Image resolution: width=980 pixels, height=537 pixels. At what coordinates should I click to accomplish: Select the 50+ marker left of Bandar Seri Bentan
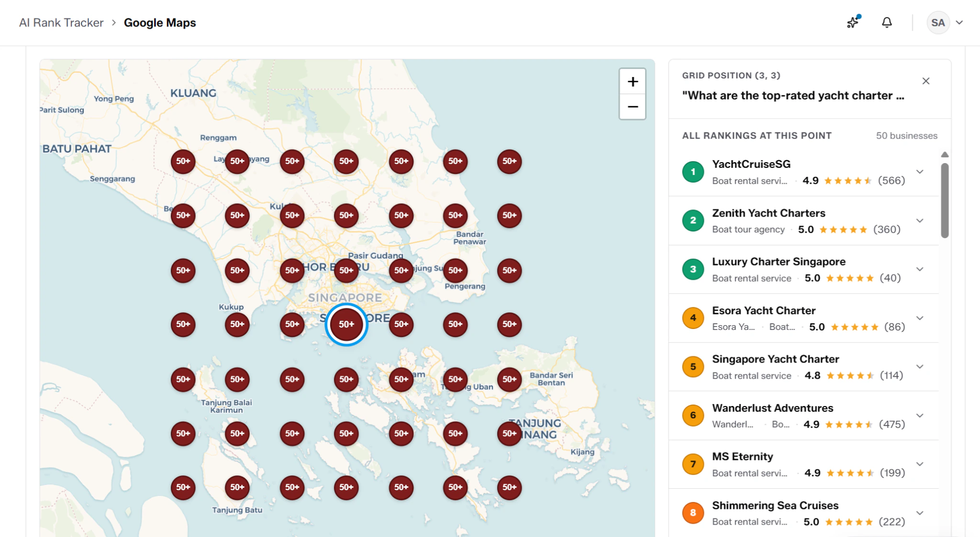pyautogui.click(x=509, y=379)
